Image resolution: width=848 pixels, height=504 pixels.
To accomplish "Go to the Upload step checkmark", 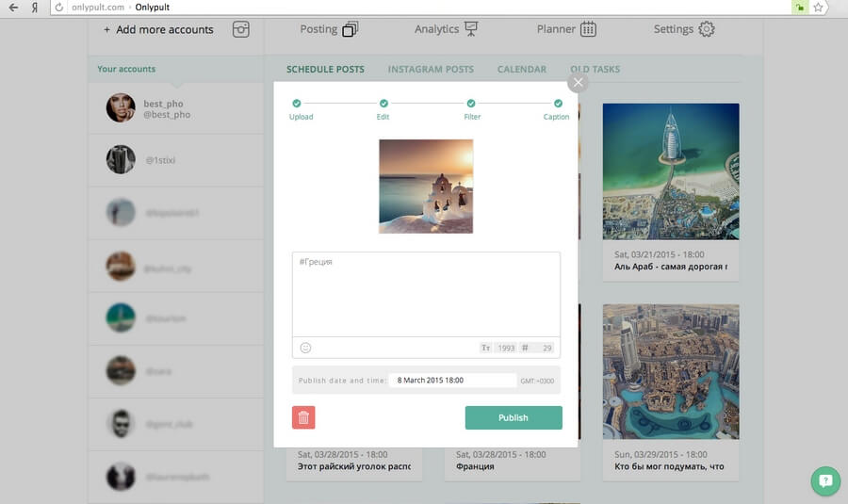I will pyautogui.click(x=297, y=104).
